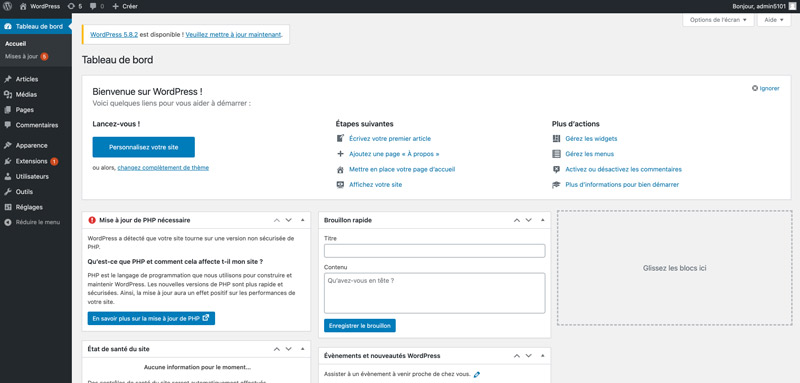Edit event location with the pencil icon
Viewport: 800px width, 383px height.
[477, 374]
